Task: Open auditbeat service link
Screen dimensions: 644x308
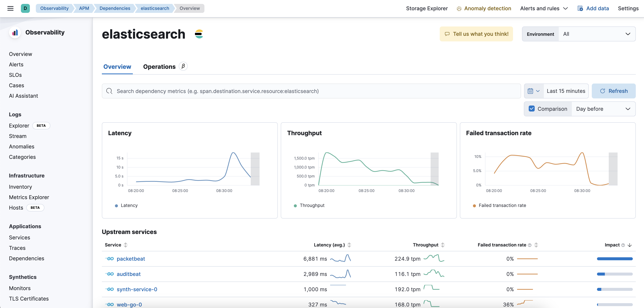Action: click(x=129, y=274)
